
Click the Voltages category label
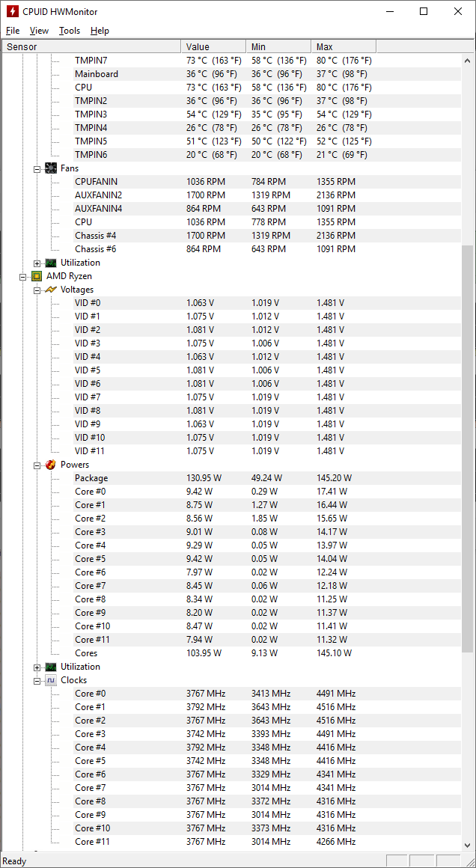click(77, 290)
